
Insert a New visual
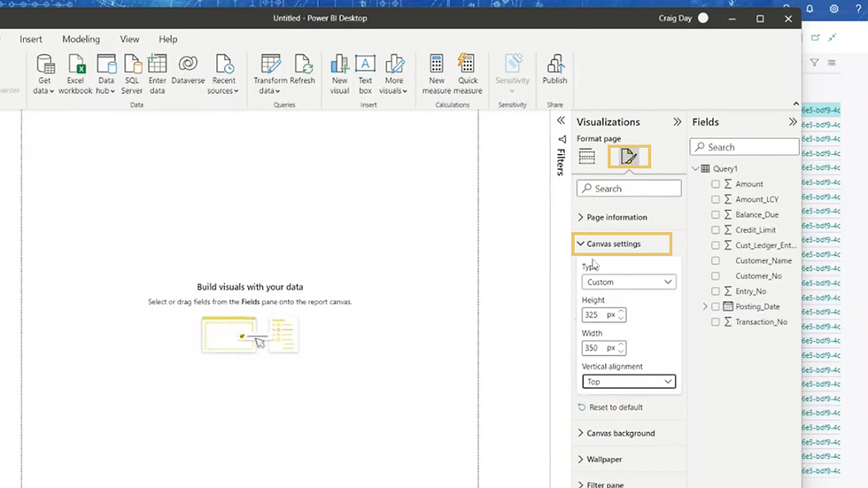pos(339,74)
